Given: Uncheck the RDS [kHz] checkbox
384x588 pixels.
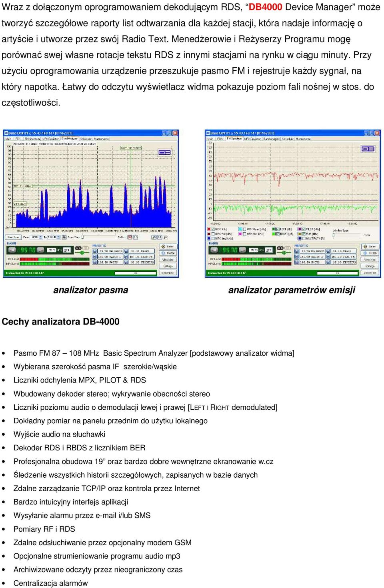Looking at the screenshot, I should (x=304, y=233).
